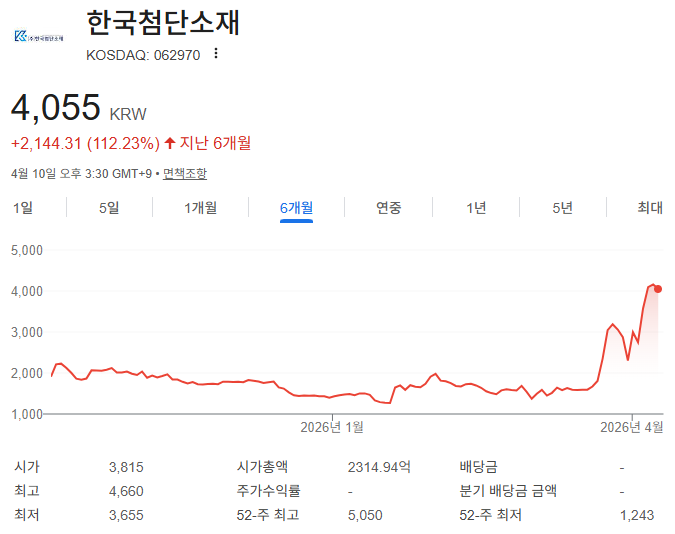The image size is (675, 534).
Task: Click the 2026년 1월 axis label
Action: [332, 427]
